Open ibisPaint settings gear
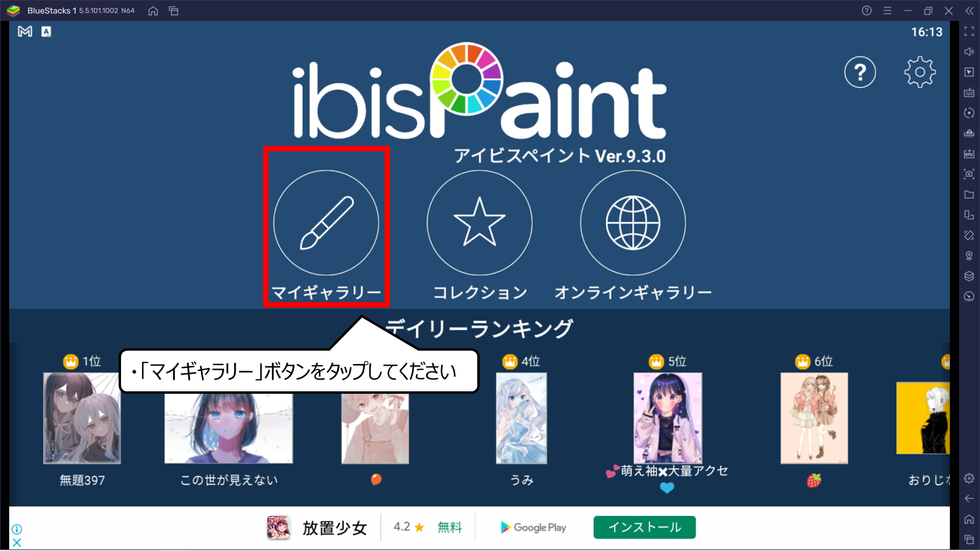Image resolution: width=980 pixels, height=551 pixels. click(x=920, y=72)
